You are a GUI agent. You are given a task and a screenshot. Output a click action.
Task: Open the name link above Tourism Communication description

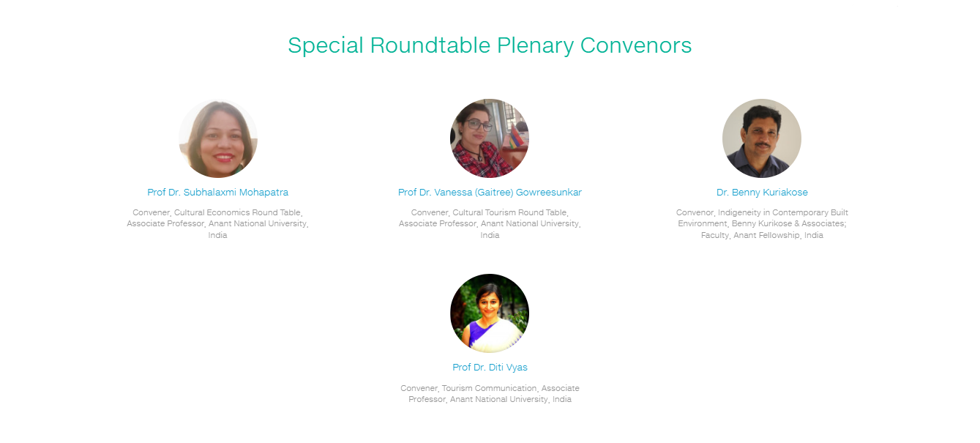point(490,368)
